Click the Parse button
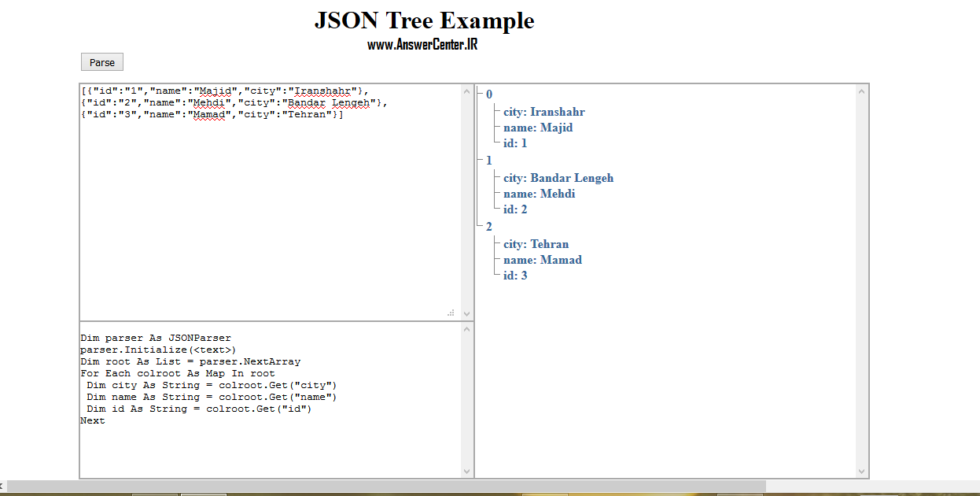The width and height of the screenshot is (980, 496). (x=102, y=62)
